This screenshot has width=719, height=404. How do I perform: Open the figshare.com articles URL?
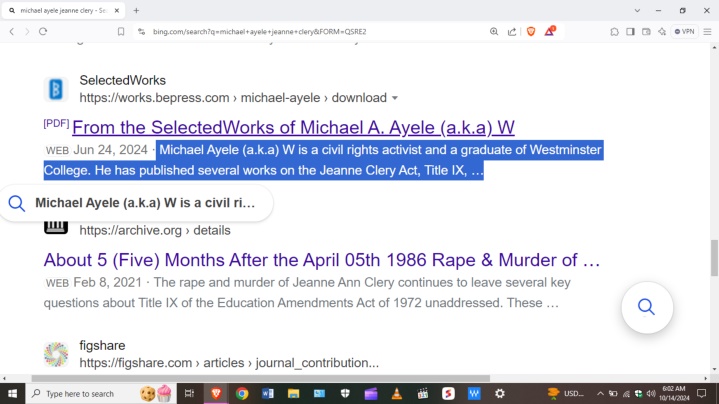pyautogui.click(x=229, y=363)
